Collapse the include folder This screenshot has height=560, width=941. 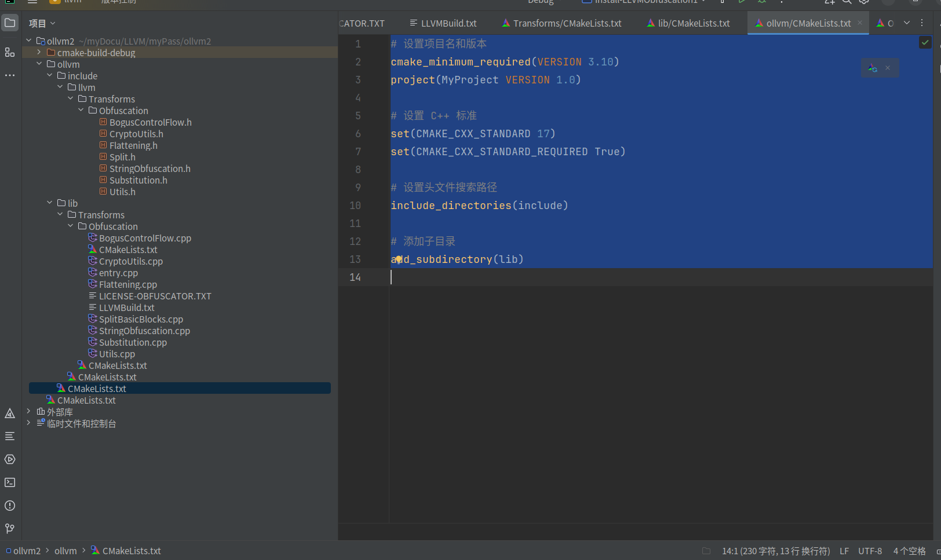(x=49, y=75)
